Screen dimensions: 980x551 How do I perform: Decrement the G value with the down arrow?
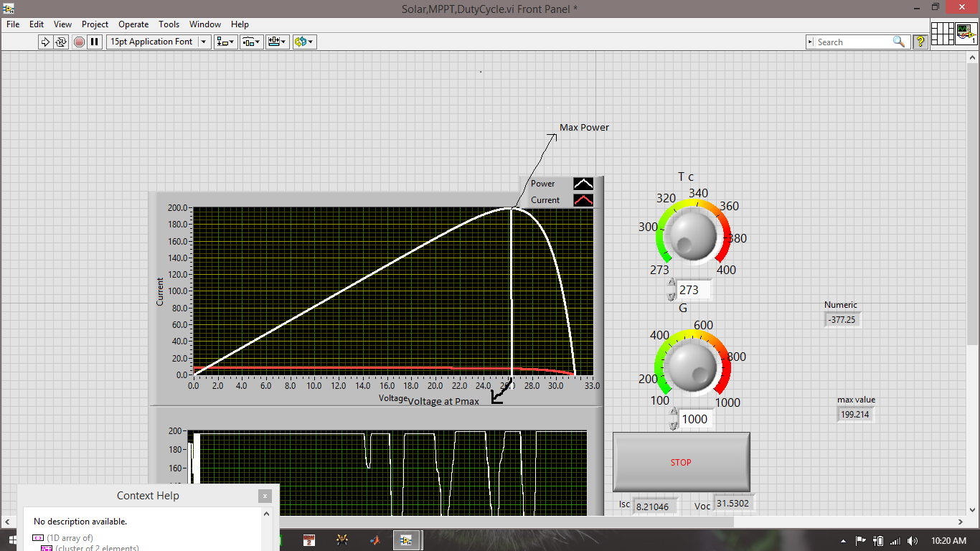coord(673,425)
